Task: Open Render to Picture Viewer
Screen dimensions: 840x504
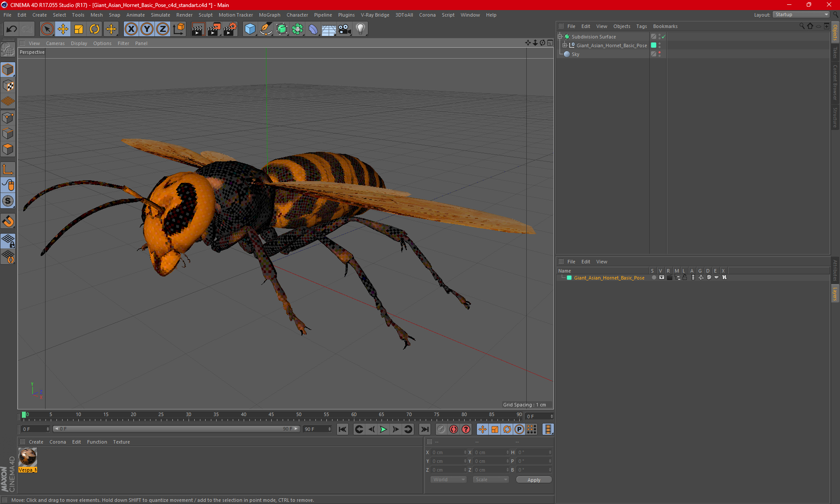Action: [214, 29]
